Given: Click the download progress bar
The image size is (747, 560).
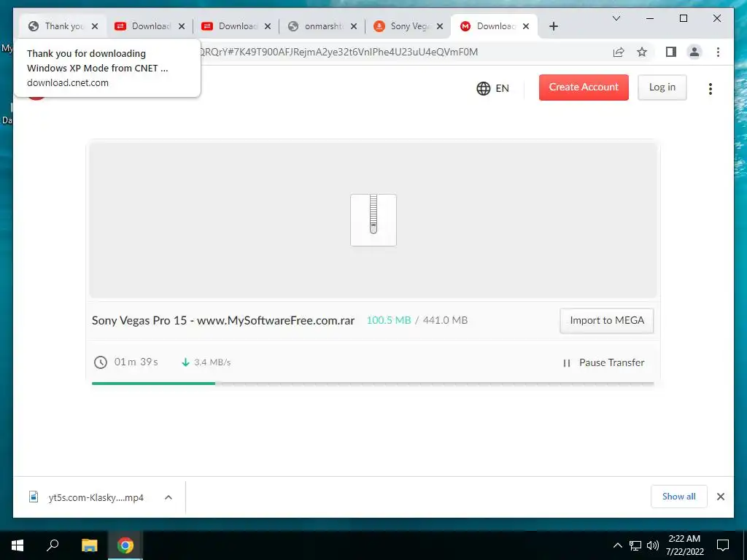Looking at the screenshot, I should 373,384.
